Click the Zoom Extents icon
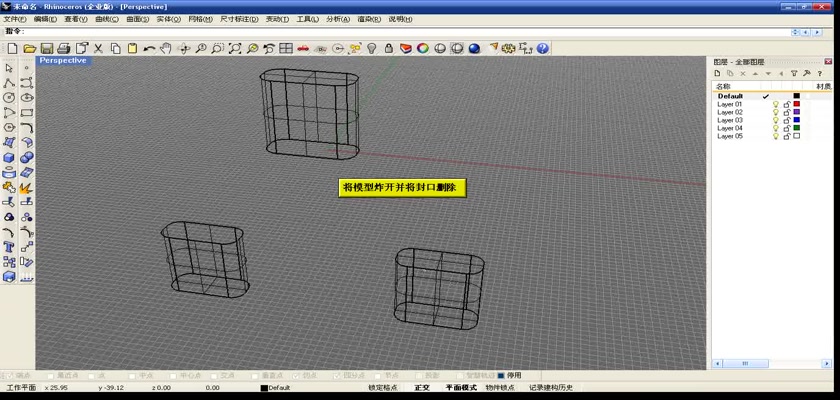The height and width of the screenshot is (400, 840). (x=235, y=48)
